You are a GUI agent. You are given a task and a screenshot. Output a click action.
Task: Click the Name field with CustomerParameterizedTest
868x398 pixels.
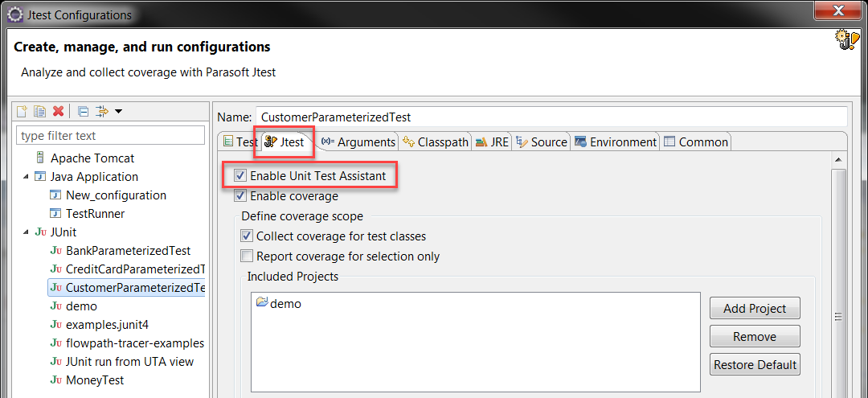[x=551, y=117]
